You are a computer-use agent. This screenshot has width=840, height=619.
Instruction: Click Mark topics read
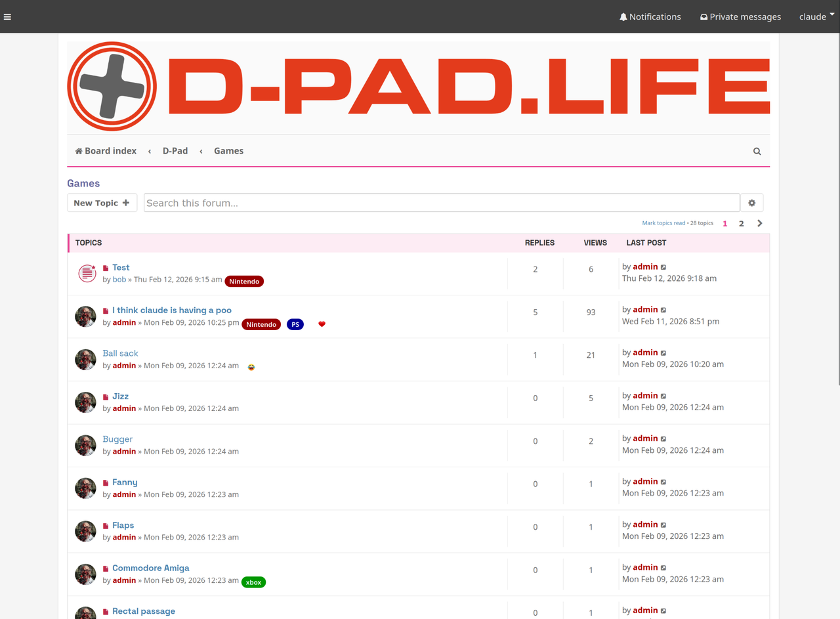coord(663,223)
